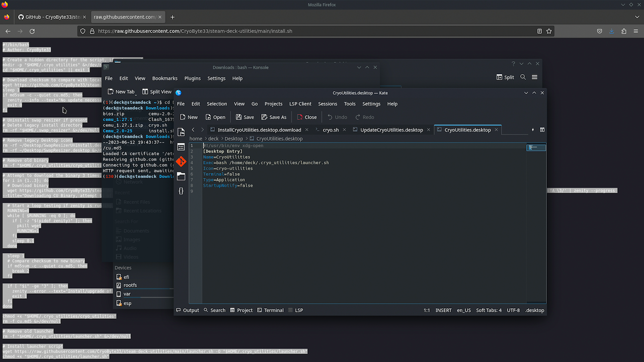Click Split View in Konsole toolbar

(x=156, y=92)
